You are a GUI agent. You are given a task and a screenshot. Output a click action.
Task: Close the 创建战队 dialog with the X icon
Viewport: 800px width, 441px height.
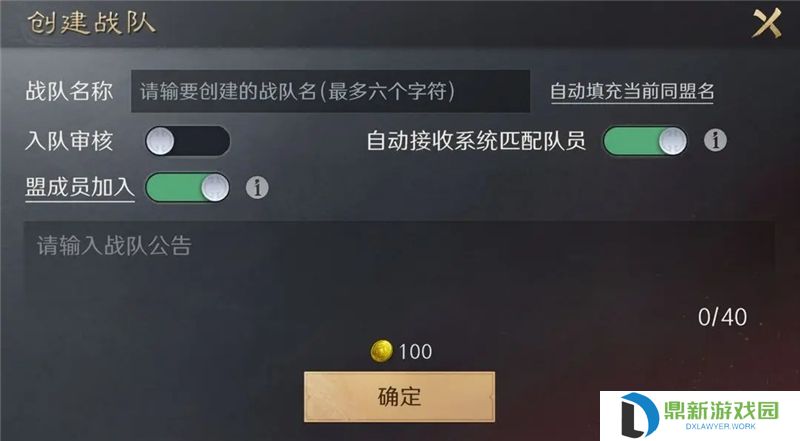pyautogui.click(x=767, y=23)
